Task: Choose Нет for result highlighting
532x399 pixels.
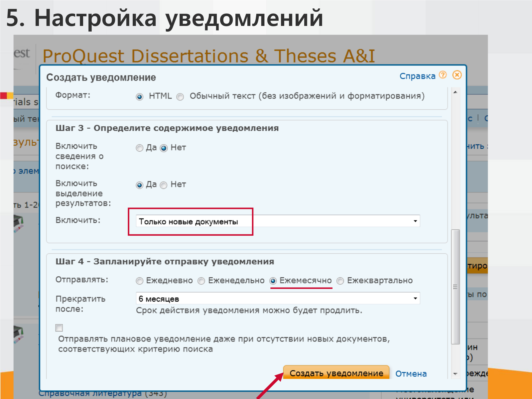Action: point(164,185)
